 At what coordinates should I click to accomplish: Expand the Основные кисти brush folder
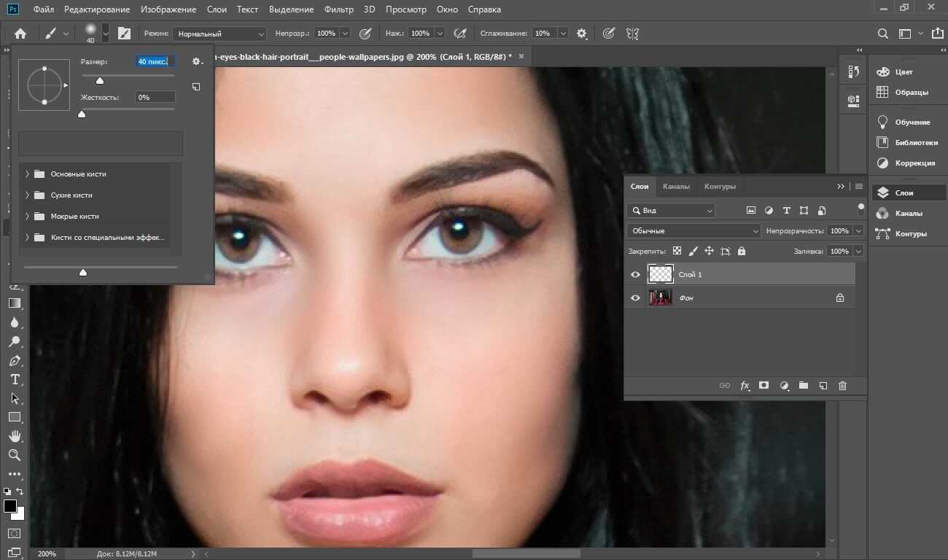point(27,174)
